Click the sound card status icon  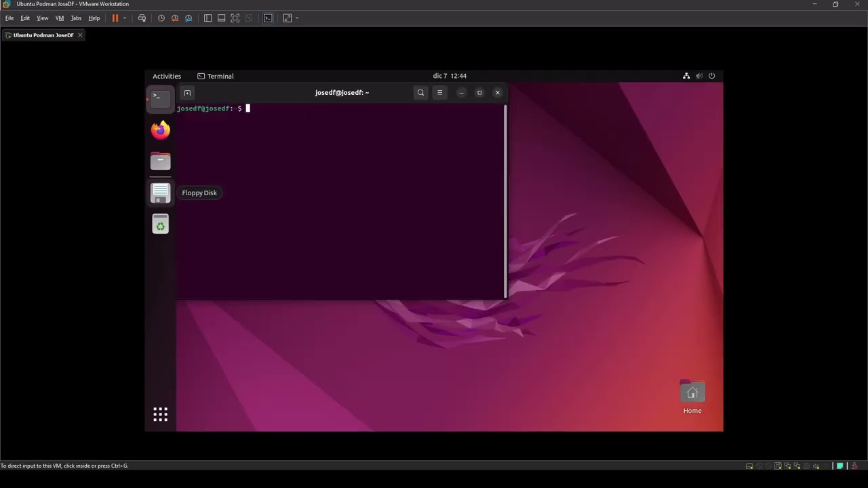tap(816, 466)
